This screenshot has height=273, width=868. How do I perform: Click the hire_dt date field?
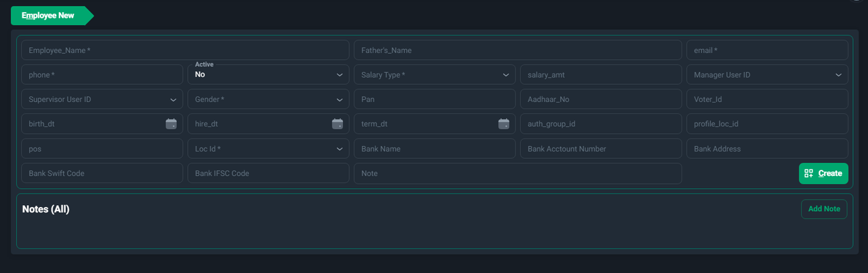[x=269, y=124]
